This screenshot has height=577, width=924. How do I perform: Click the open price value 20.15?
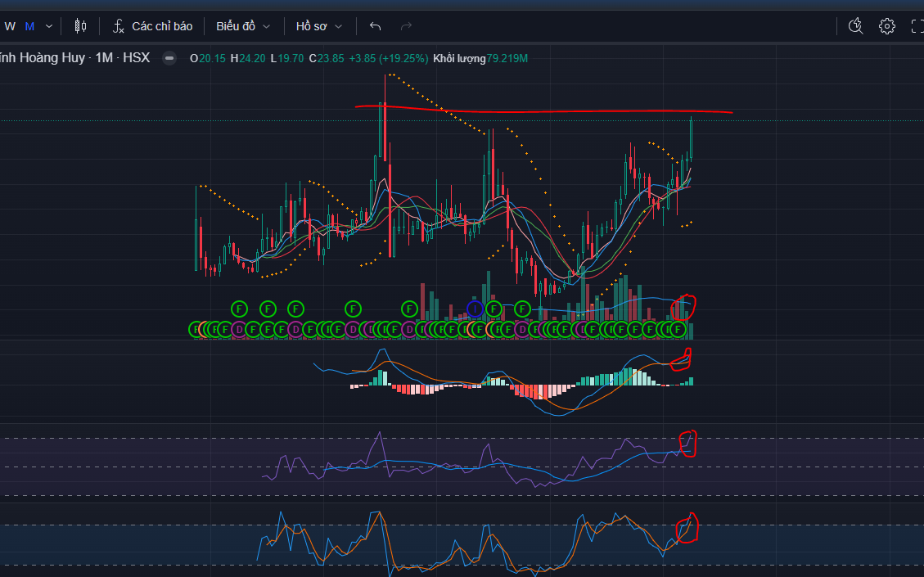(212, 58)
